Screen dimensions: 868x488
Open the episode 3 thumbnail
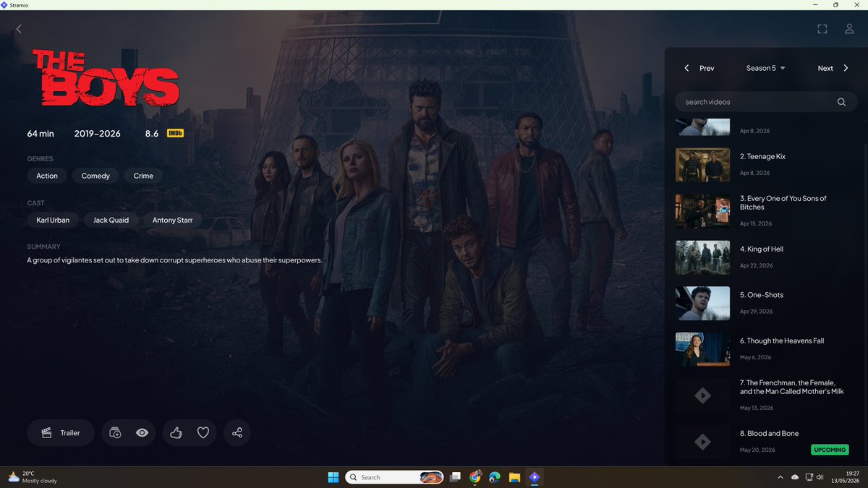[x=702, y=211]
